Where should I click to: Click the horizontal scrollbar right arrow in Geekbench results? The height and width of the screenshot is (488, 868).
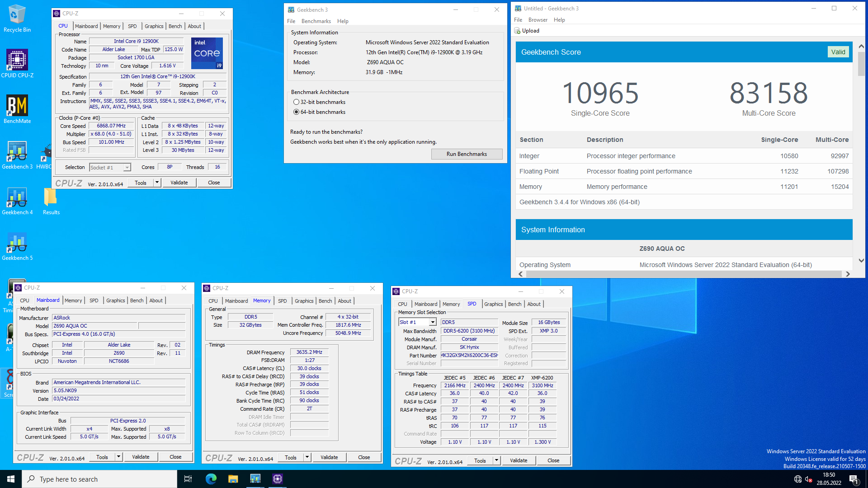(x=848, y=274)
